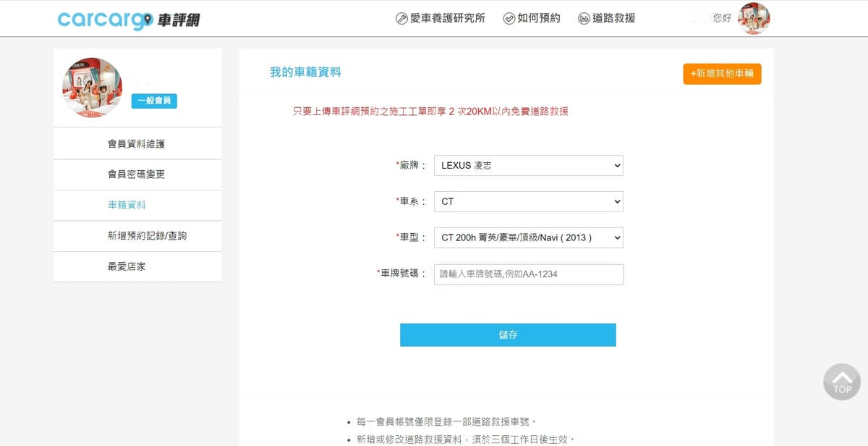Expand the 車系 series dropdown
868x446 pixels.
click(x=528, y=201)
